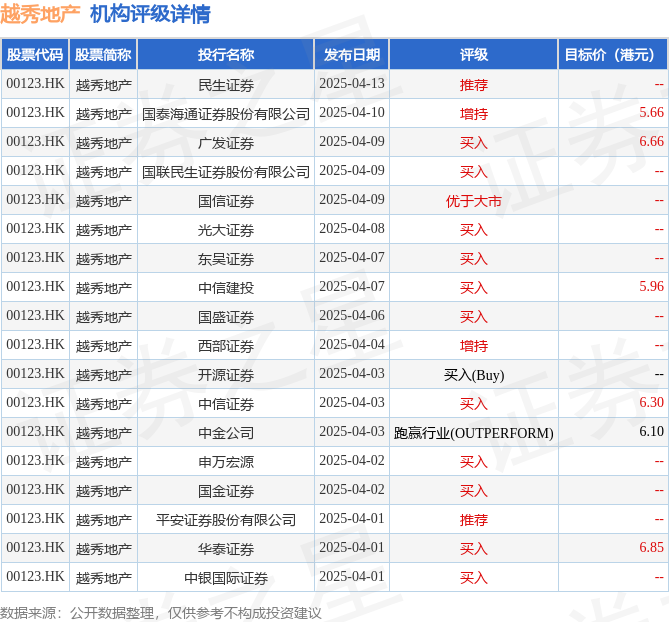The width and height of the screenshot is (669, 622).
Task: Click the 国泰海通证券股份有限公司 cell
Action: 226,114
